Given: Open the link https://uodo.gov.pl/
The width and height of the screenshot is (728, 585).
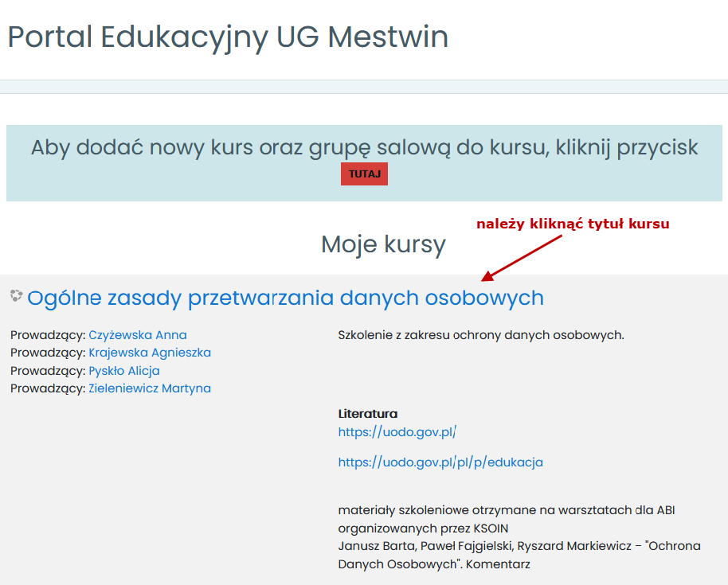Looking at the screenshot, I should [x=397, y=432].
